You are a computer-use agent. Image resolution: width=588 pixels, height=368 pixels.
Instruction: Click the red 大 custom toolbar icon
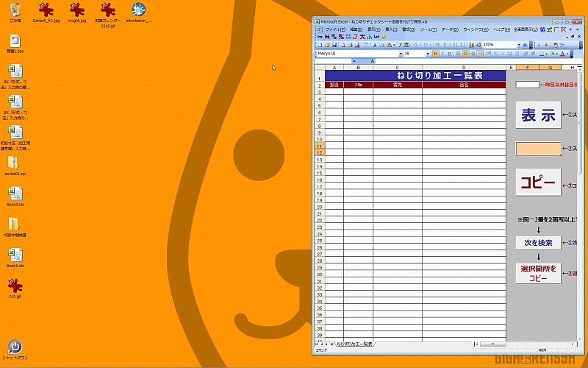[362, 37]
